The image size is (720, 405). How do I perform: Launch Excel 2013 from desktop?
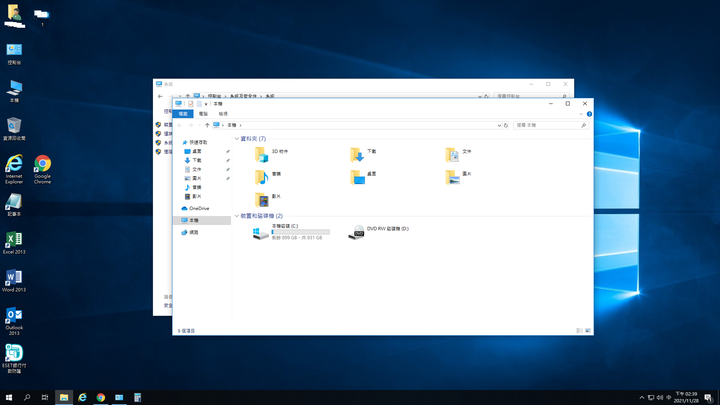coord(14,243)
